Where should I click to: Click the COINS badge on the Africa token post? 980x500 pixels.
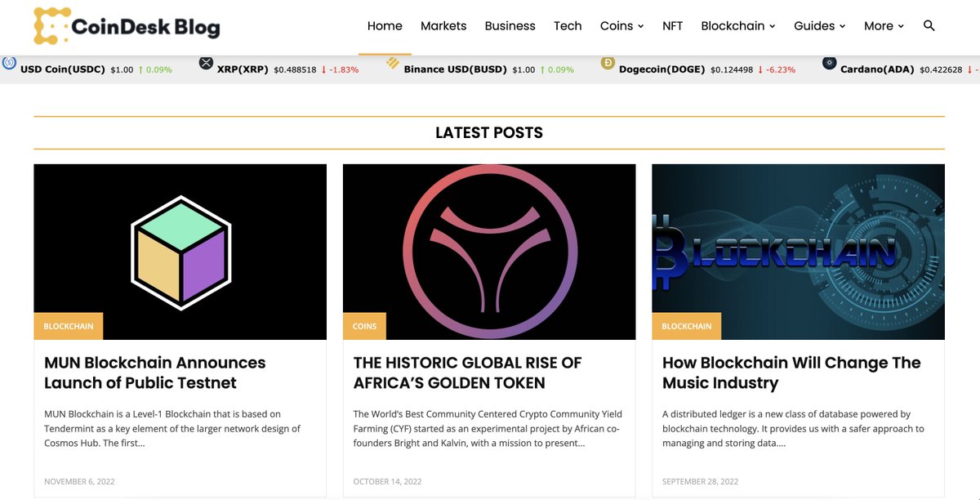click(364, 326)
